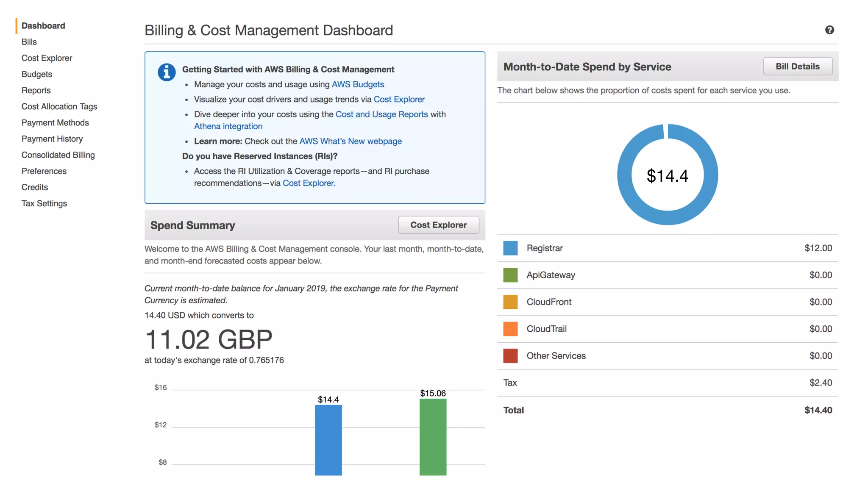Open the AWS Budgets link
The height and width of the screenshot is (488, 868).
coord(358,84)
